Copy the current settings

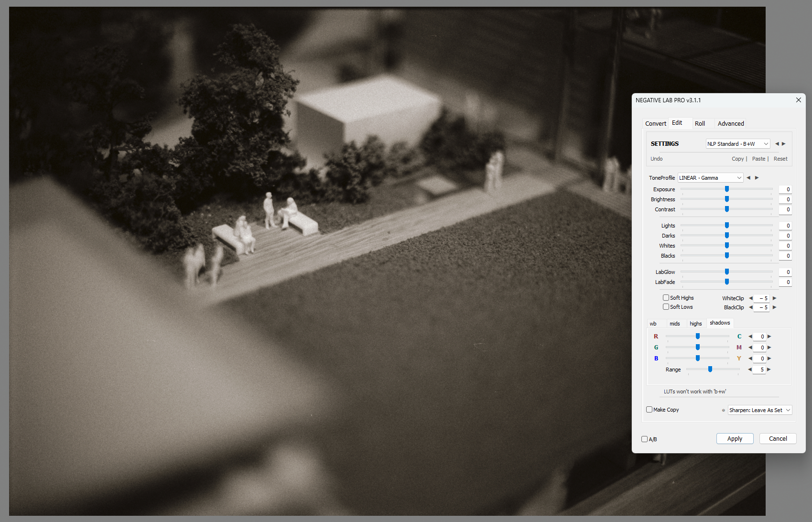pyautogui.click(x=737, y=159)
